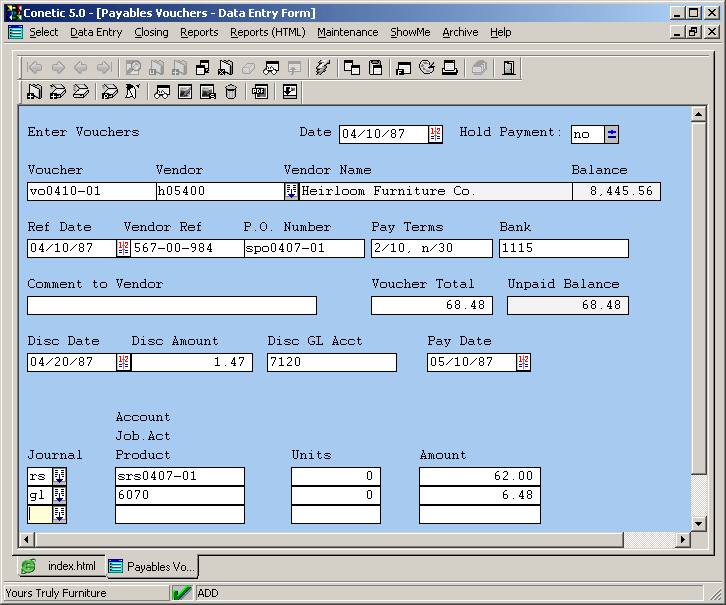The height and width of the screenshot is (605, 726).
Task: Open the Maintenance menu
Action: pyautogui.click(x=348, y=32)
